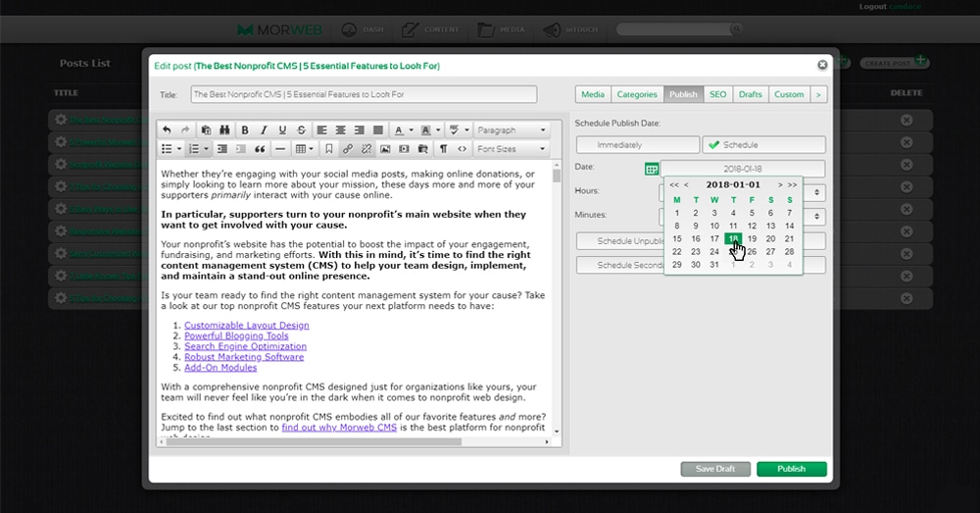Open the table insert dropdown
This screenshot has width=980, height=513.
(x=305, y=149)
